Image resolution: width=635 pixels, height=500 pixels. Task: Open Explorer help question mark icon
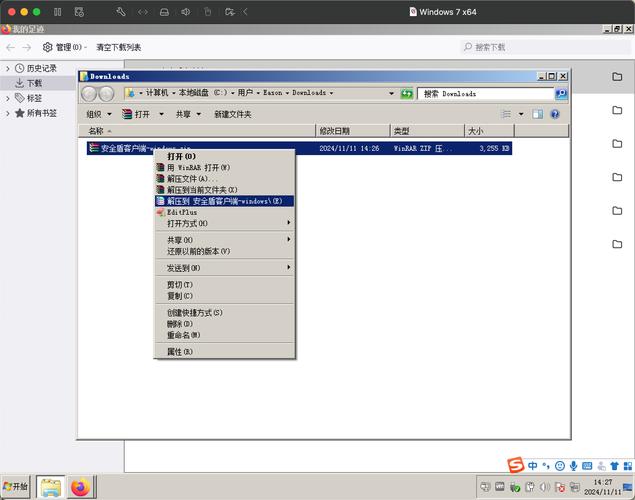[x=555, y=115]
